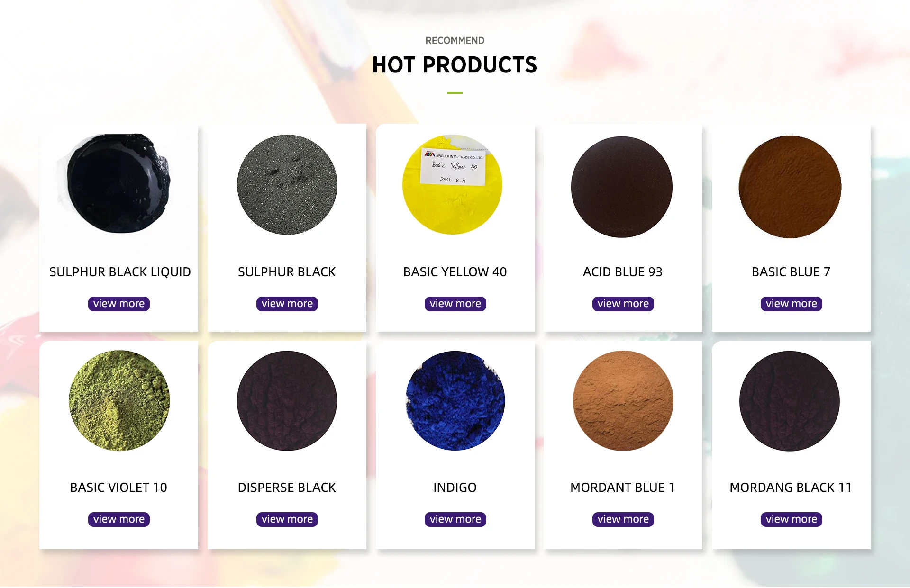Click view more under Basic Violet 10
The image size is (910, 588).
tap(119, 519)
